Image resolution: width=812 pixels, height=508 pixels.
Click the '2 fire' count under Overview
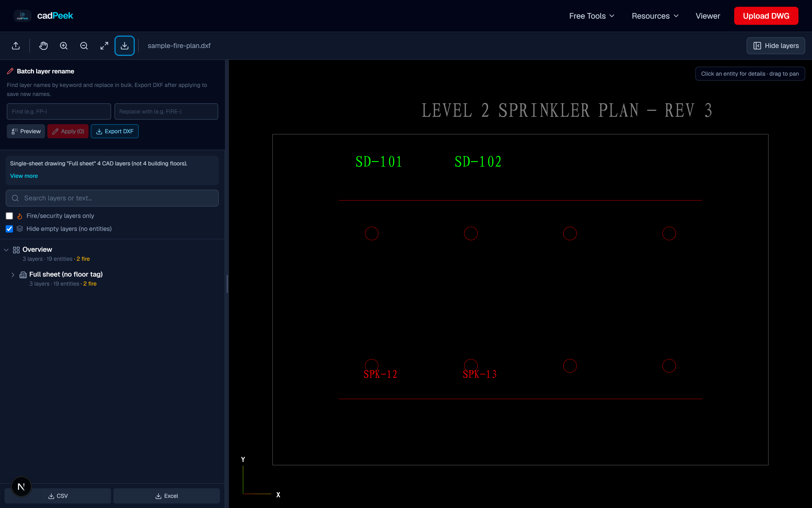tap(83, 259)
